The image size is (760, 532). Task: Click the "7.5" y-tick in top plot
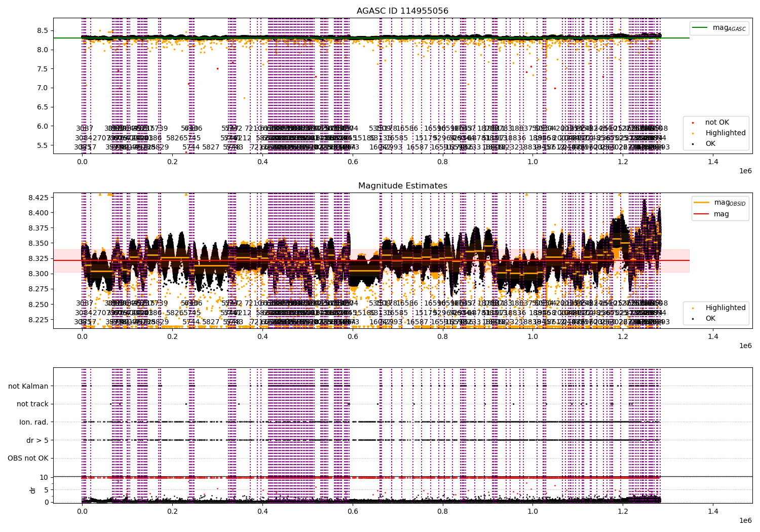coord(43,69)
